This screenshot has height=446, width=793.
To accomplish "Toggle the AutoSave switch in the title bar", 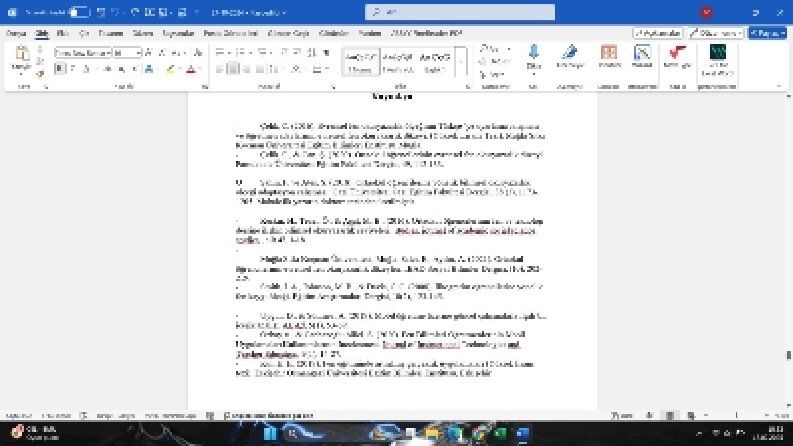I will 78,12.
